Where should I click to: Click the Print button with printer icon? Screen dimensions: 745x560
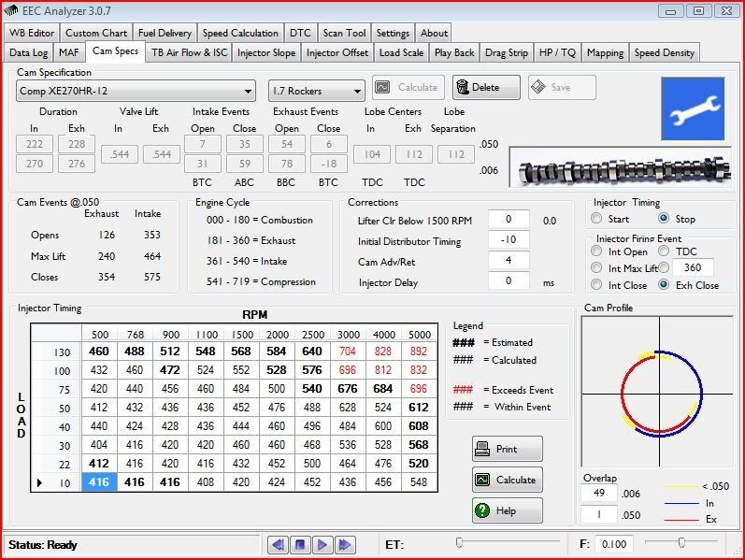coord(507,449)
